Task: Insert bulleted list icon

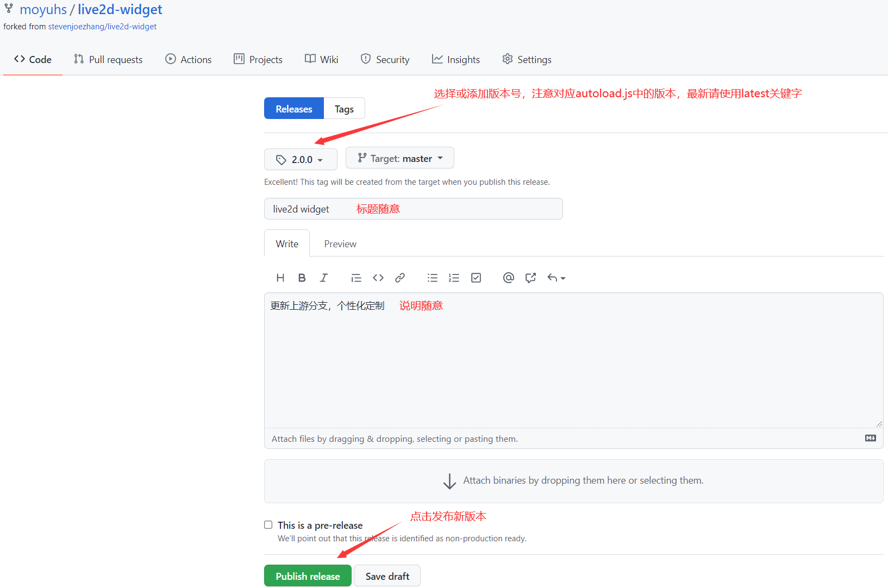Action: [433, 278]
